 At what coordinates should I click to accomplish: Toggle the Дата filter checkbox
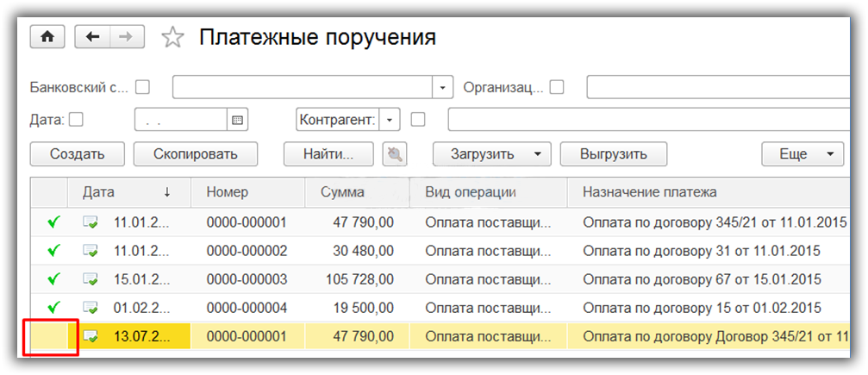point(76,120)
